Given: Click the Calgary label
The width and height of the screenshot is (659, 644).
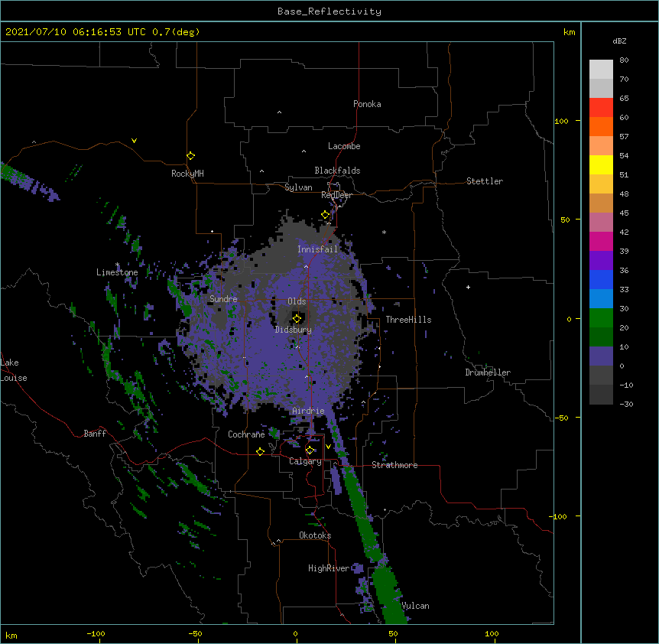Looking at the screenshot, I should tap(305, 461).
